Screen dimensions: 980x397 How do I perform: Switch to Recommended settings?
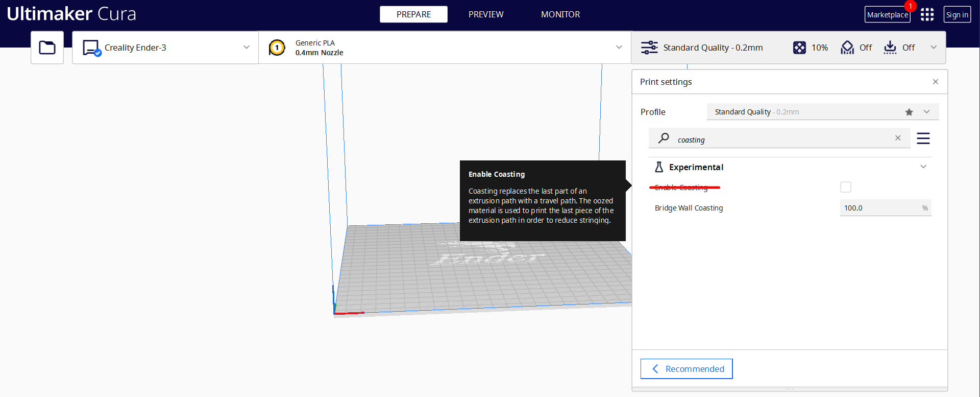(x=687, y=369)
